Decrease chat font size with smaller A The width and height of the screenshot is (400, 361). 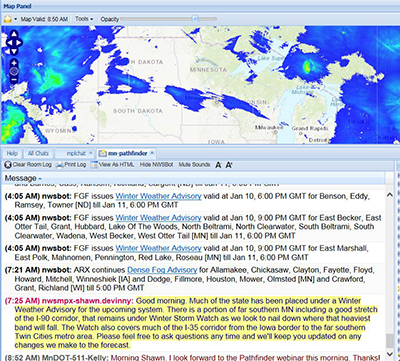[218, 165]
